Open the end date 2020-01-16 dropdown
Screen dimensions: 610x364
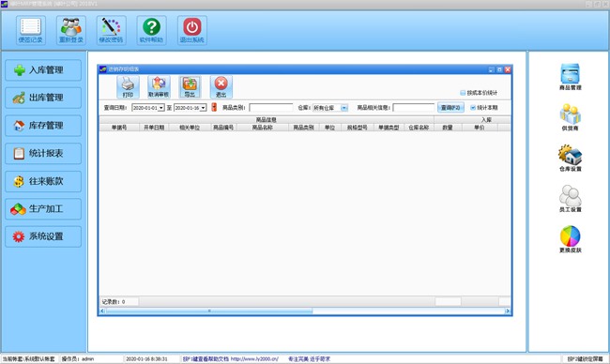tap(203, 108)
